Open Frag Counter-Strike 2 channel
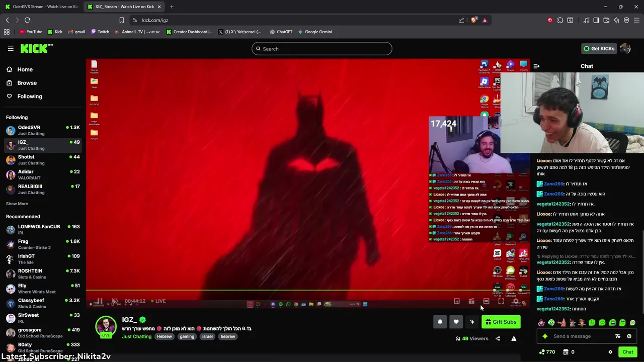 tap(43, 244)
